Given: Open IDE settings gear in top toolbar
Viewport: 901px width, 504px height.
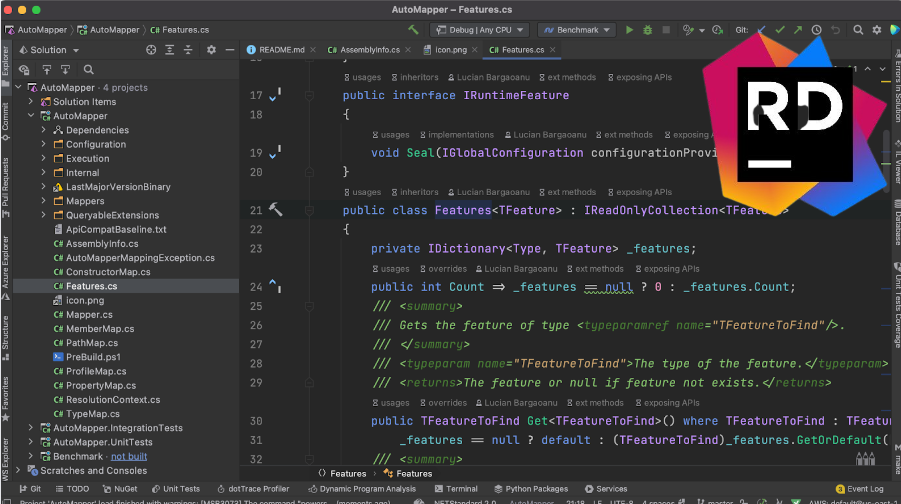Looking at the screenshot, I should (x=877, y=30).
